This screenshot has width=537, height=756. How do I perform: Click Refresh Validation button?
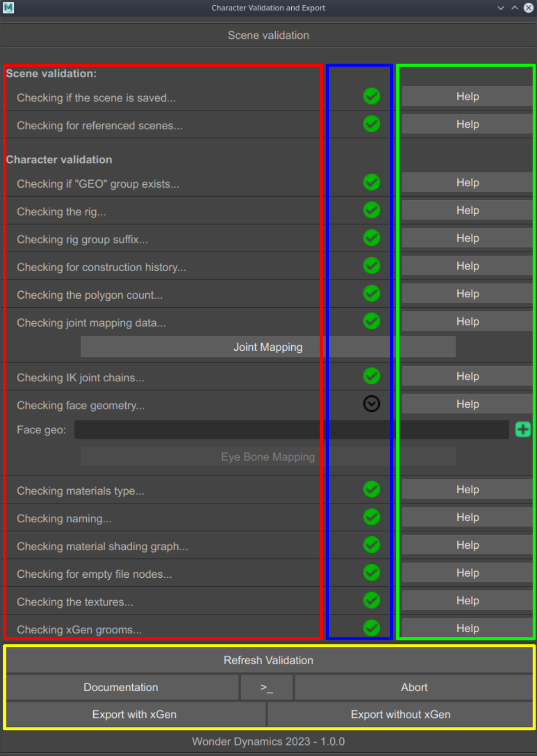click(268, 660)
